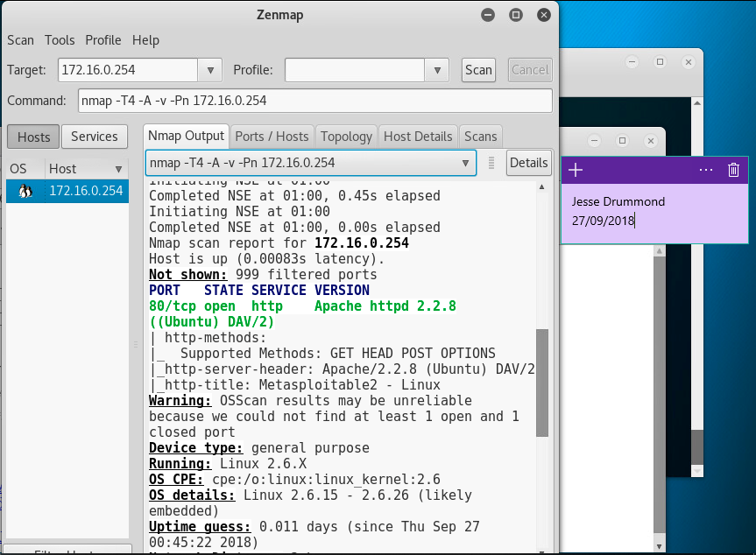Click the Jesse Drummond note text

coord(618,201)
